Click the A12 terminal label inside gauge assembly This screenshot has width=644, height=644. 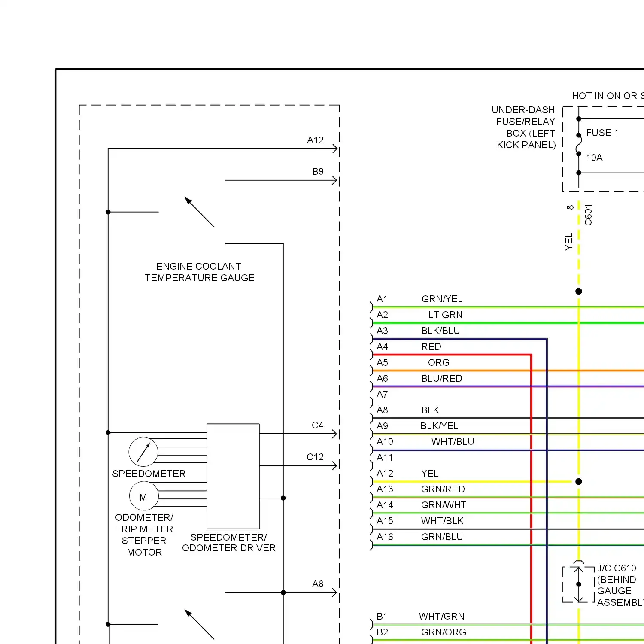pos(315,140)
